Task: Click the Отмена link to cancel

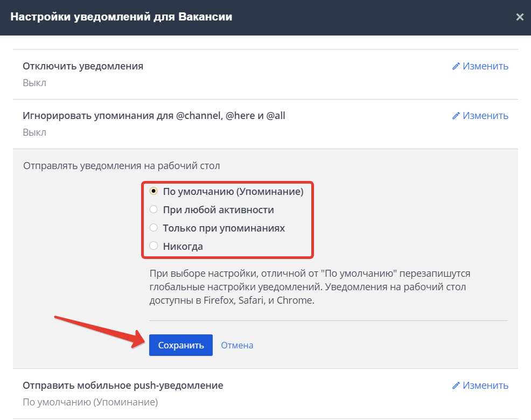Action: 237,345
